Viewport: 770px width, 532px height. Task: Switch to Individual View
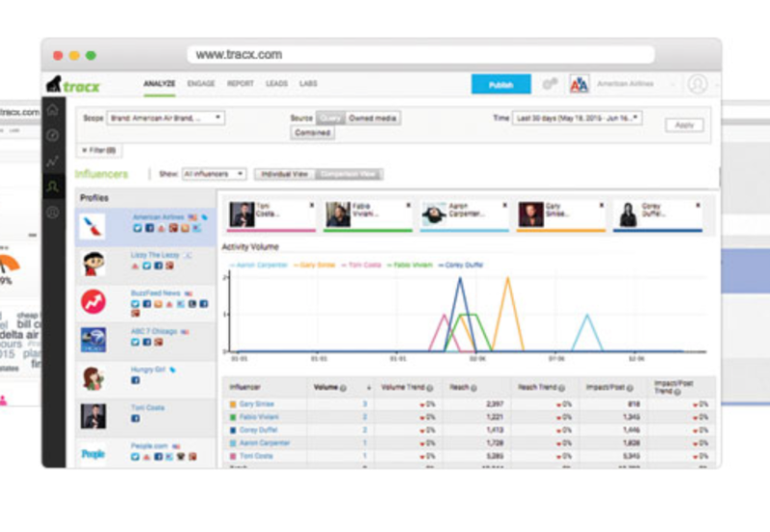(x=284, y=174)
